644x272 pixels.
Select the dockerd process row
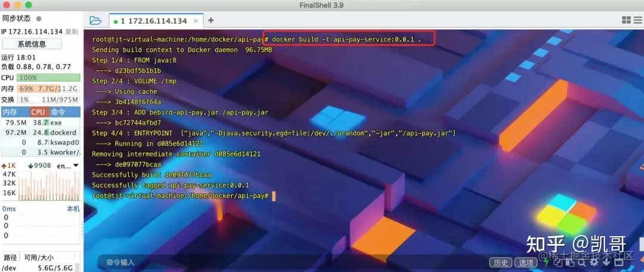[41, 132]
